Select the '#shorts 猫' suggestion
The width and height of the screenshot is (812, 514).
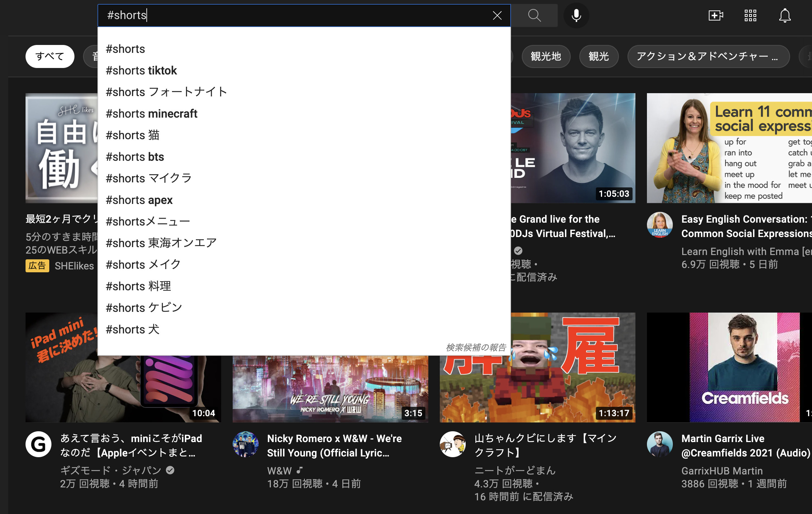[304, 135]
